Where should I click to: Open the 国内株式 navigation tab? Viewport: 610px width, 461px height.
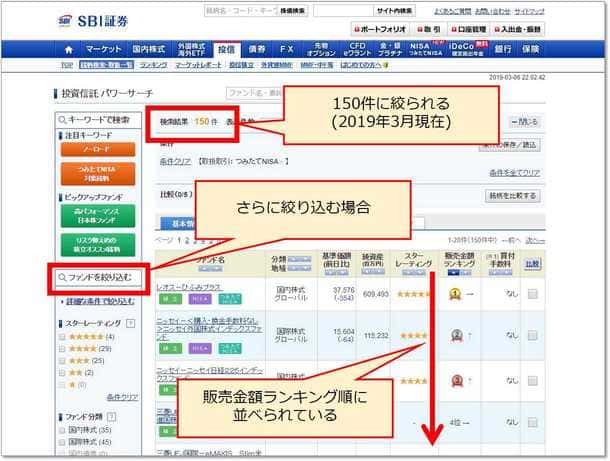tap(149, 49)
